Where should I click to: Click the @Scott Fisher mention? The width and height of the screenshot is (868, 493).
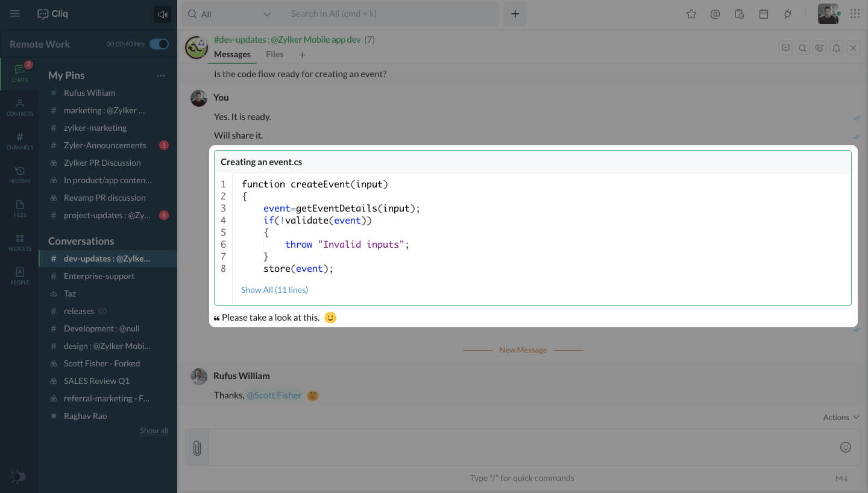click(274, 395)
